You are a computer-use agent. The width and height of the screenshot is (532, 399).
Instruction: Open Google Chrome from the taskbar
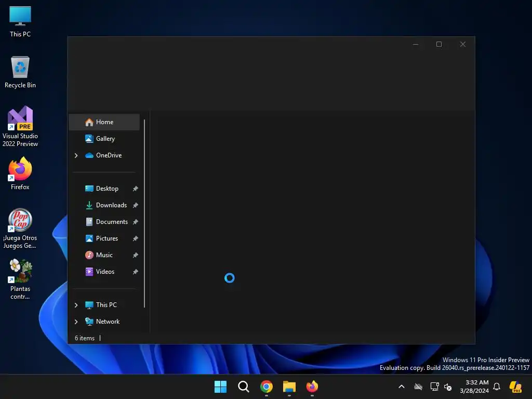coord(267,387)
